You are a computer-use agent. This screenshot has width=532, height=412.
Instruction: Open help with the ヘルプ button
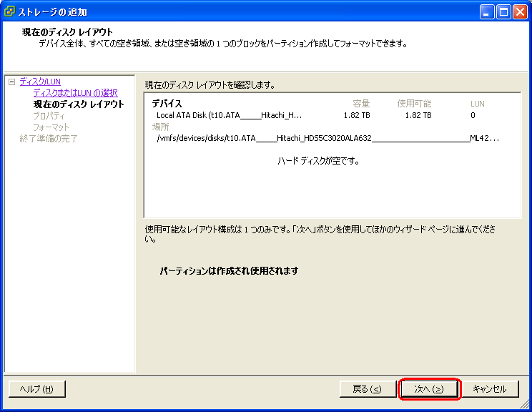pyautogui.click(x=37, y=389)
